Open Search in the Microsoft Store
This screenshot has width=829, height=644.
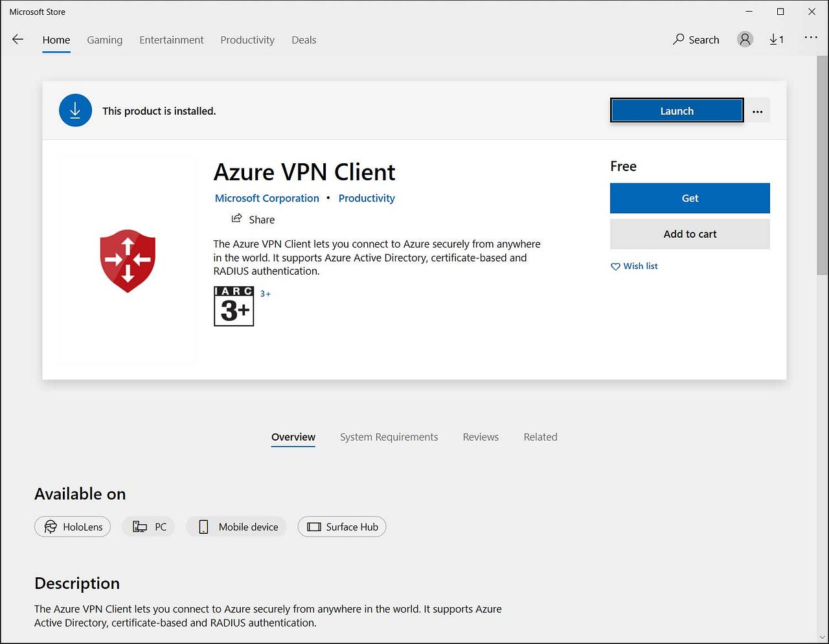696,40
